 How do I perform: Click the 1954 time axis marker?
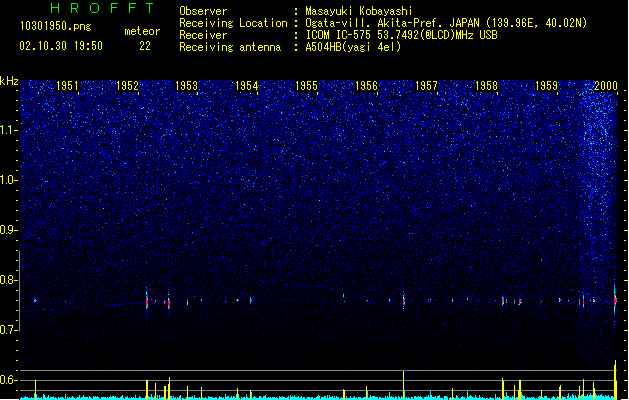246,86
